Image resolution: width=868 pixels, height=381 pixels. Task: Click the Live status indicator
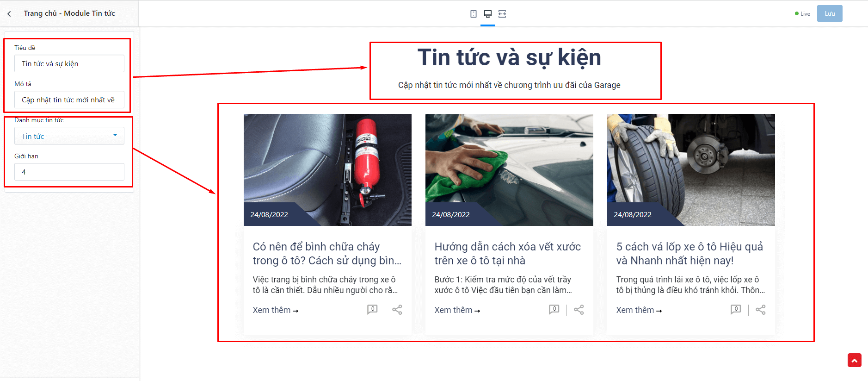(802, 14)
